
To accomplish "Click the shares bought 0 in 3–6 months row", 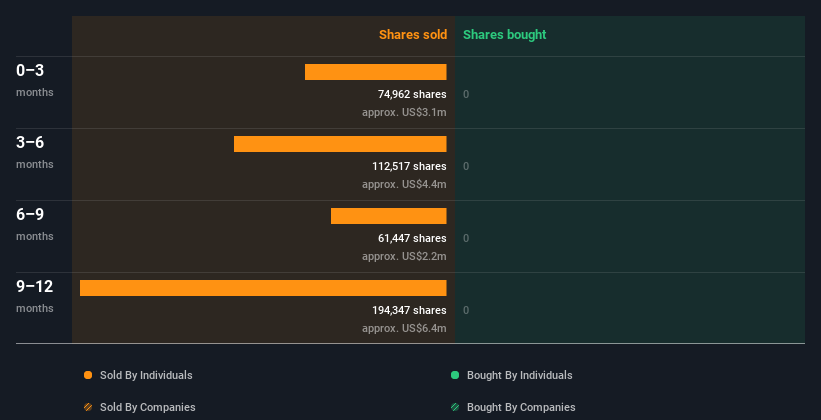I will point(466,167).
